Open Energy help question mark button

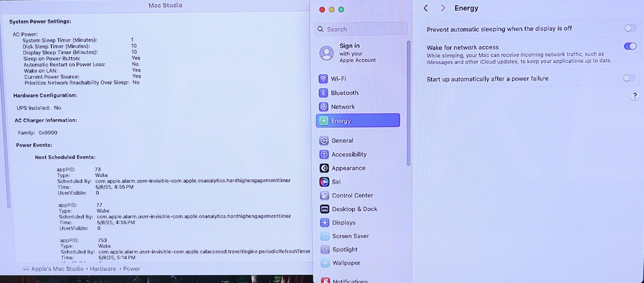pos(635,96)
